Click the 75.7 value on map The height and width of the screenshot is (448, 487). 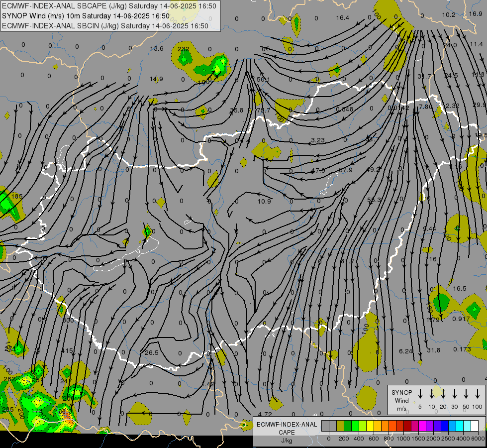[263, 110]
